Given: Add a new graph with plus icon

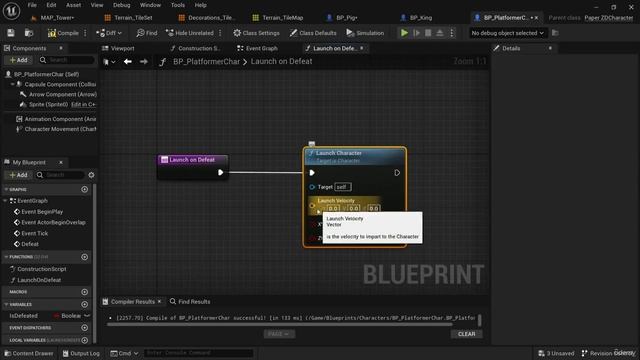Looking at the screenshot, I should pyautogui.click(x=84, y=189).
